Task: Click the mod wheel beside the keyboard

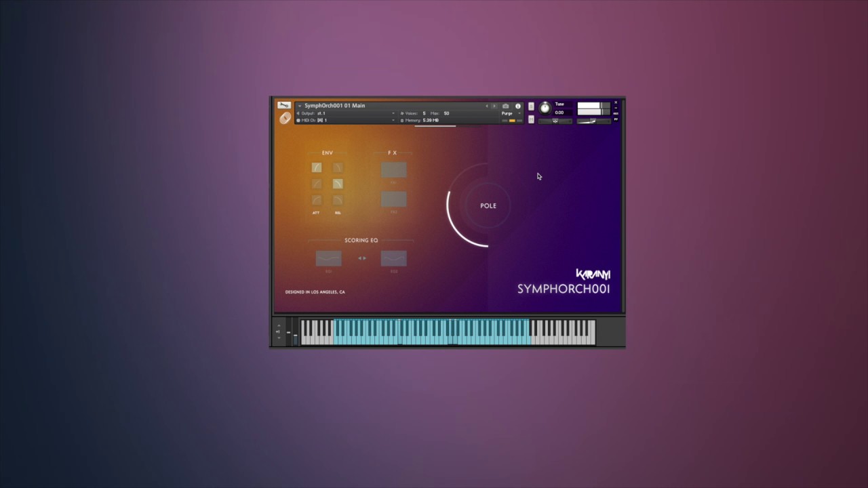Action: tap(296, 332)
